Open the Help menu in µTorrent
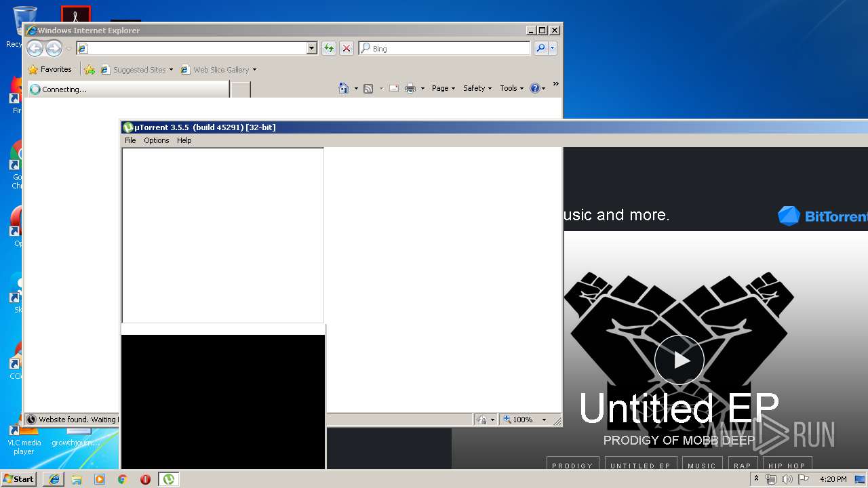868x488 pixels. coord(184,140)
